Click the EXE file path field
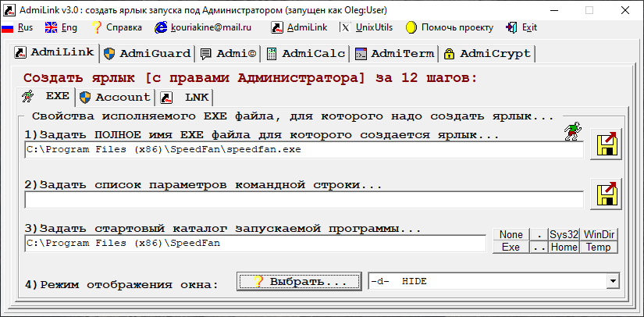This screenshot has height=317, width=644. [304, 150]
